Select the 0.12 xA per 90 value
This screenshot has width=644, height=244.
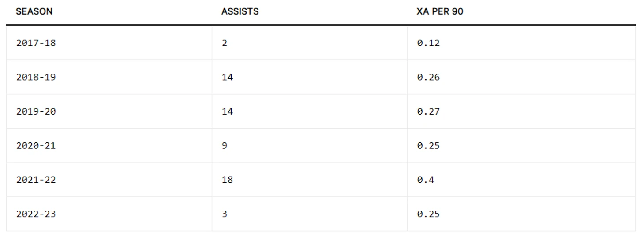[x=428, y=43]
